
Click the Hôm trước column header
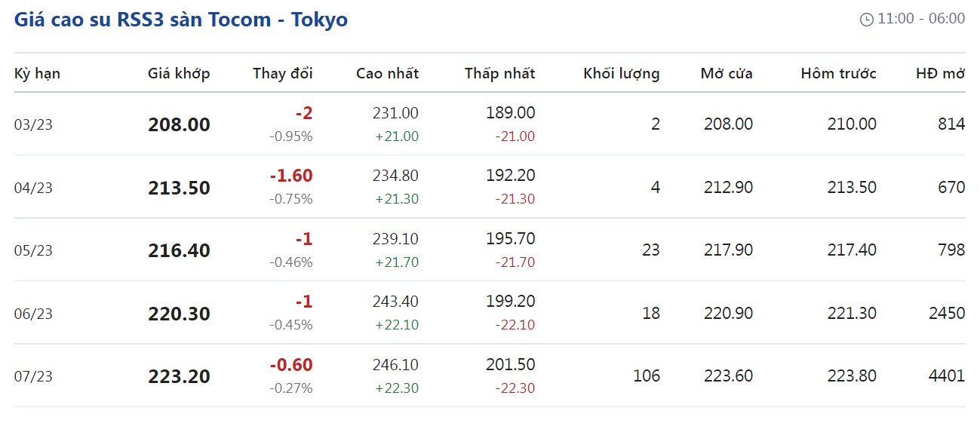pos(838,73)
